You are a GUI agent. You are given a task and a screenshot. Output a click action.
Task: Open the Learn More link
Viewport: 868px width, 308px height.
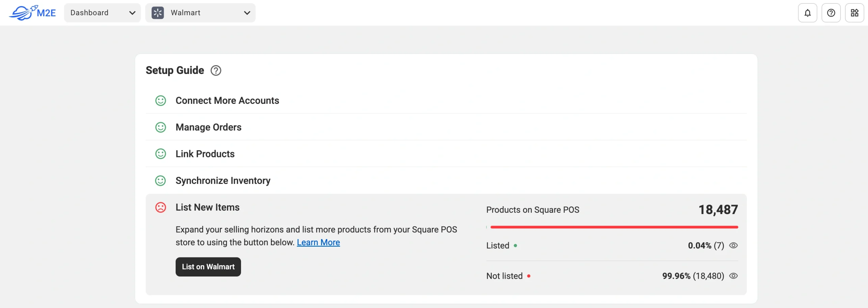318,242
